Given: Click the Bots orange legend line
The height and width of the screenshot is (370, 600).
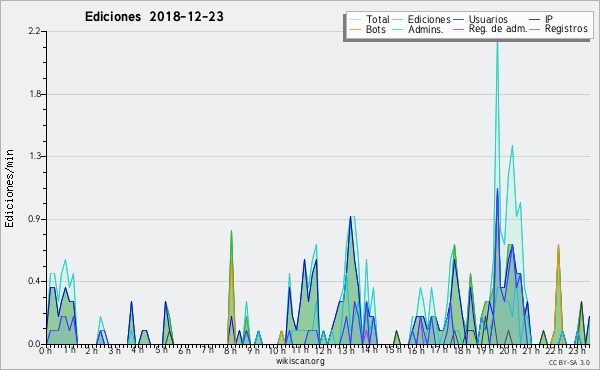Looking at the screenshot, I should 356,29.
